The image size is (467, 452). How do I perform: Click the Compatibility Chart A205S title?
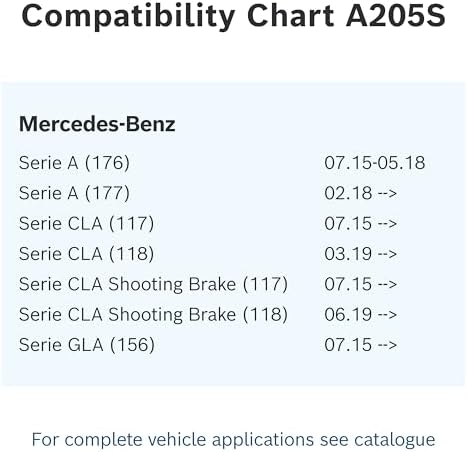point(233,17)
